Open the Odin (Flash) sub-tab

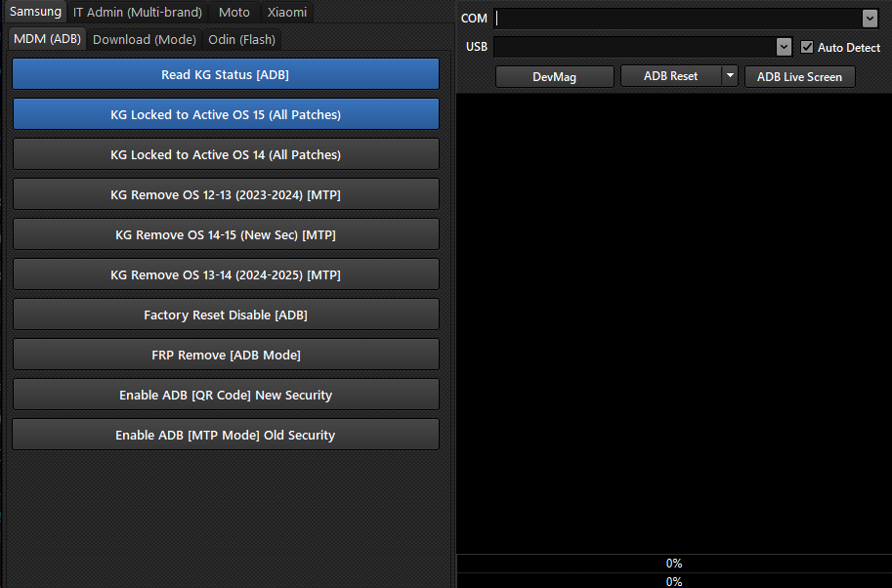tap(242, 39)
